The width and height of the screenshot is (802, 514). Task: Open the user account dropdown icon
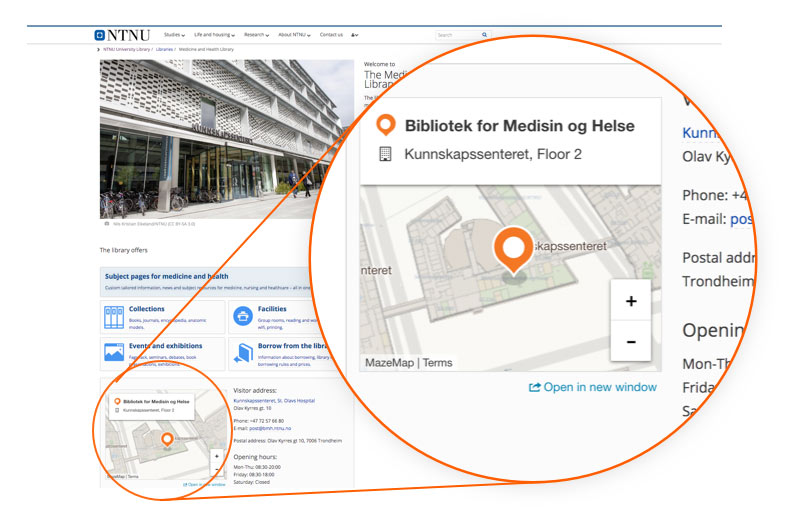coord(354,35)
